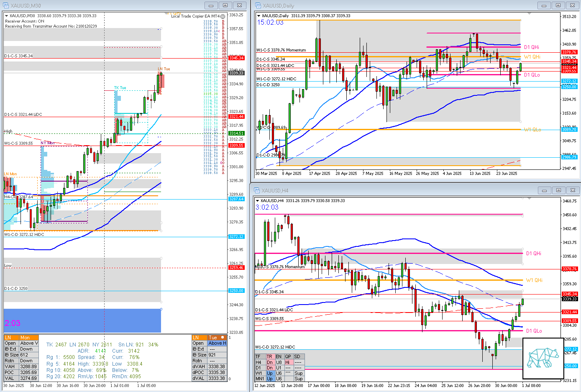Click the W1-C-S 3378.76 Momentum label on Daily chart
The image size is (581, 392).
click(x=281, y=50)
